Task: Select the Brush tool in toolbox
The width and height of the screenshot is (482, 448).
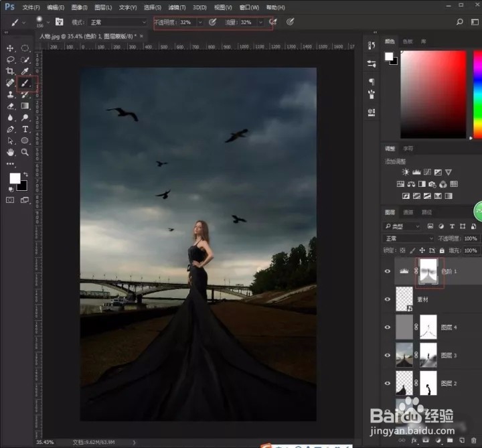Action: point(25,83)
